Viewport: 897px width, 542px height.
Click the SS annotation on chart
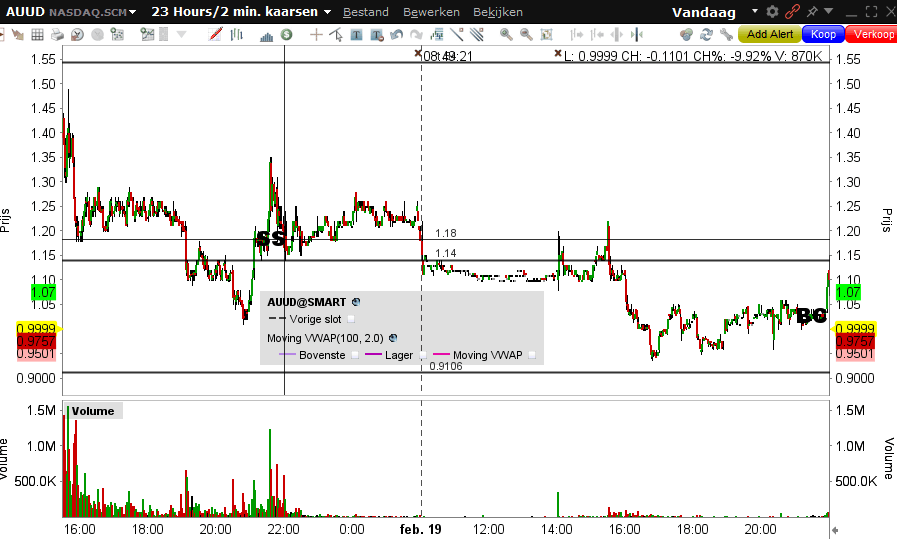[271, 239]
